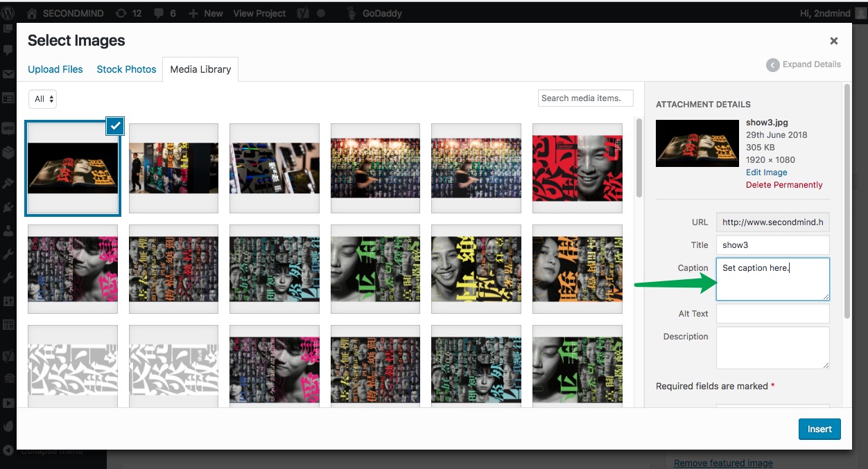The width and height of the screenshot is (868, 469).
Task: Click the Search media items field
Action: pyautogui.click(x=586, y=98)
